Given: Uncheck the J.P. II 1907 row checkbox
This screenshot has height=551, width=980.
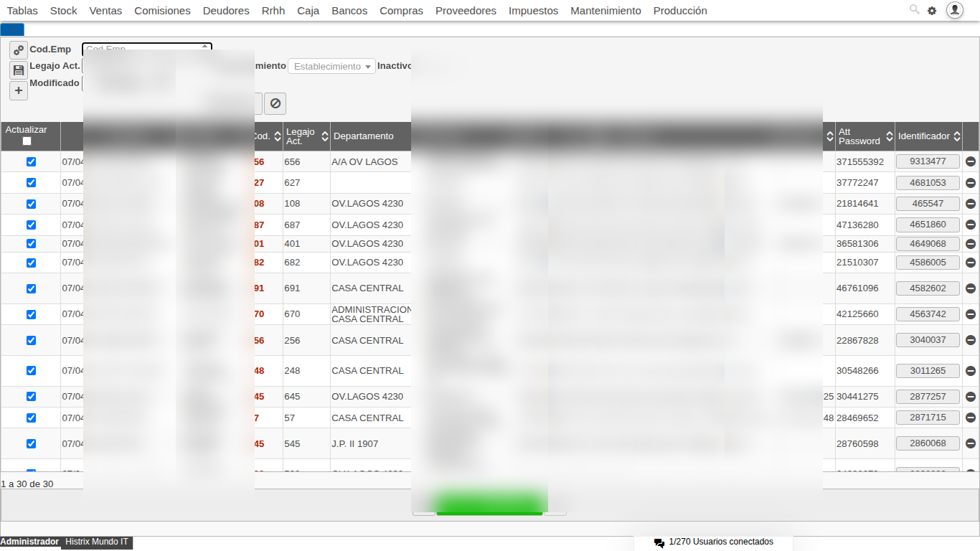Looking at the screenshot, I should (31, 443).
